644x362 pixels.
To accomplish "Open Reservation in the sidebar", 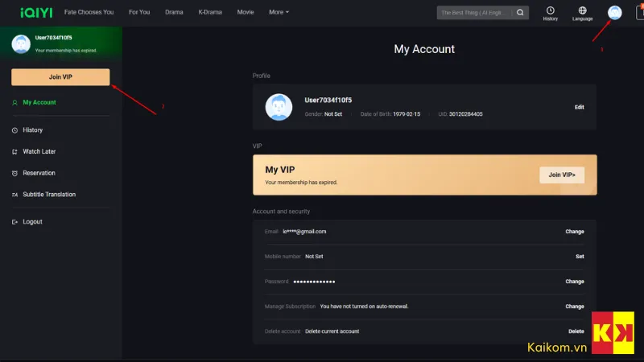I will tap(39, 173).
